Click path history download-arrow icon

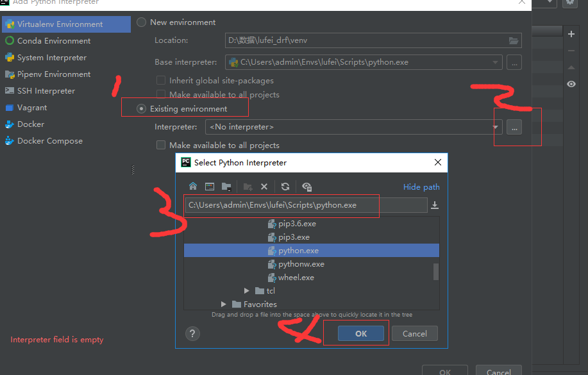click(435, 205)
